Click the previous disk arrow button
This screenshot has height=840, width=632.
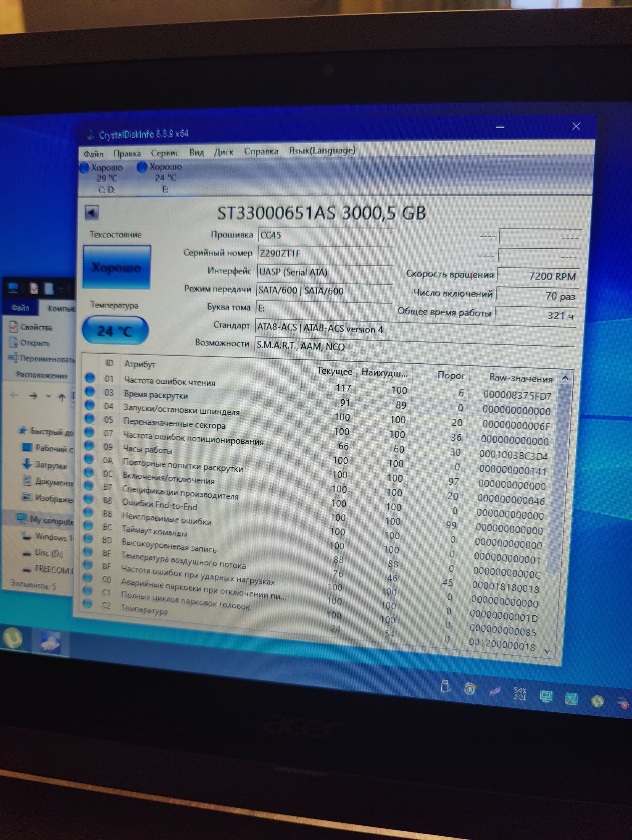tap(92, 213)
